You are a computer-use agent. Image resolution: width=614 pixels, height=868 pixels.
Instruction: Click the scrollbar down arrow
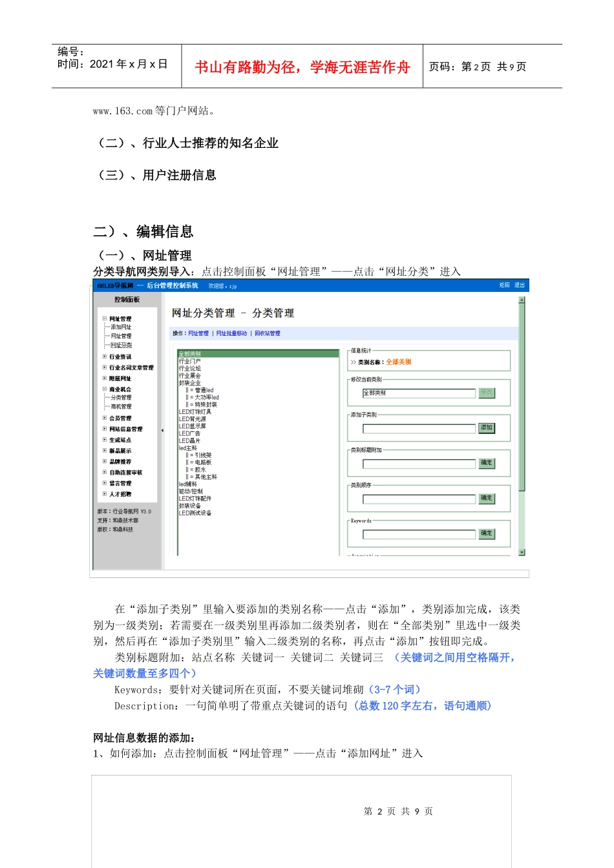(x=522, y=552)
